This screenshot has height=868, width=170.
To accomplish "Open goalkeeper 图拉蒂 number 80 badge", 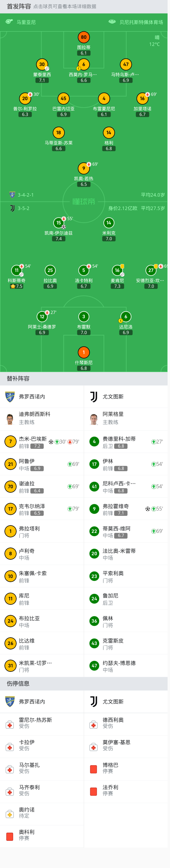I will pyautogui.click(x=84, y=37).
